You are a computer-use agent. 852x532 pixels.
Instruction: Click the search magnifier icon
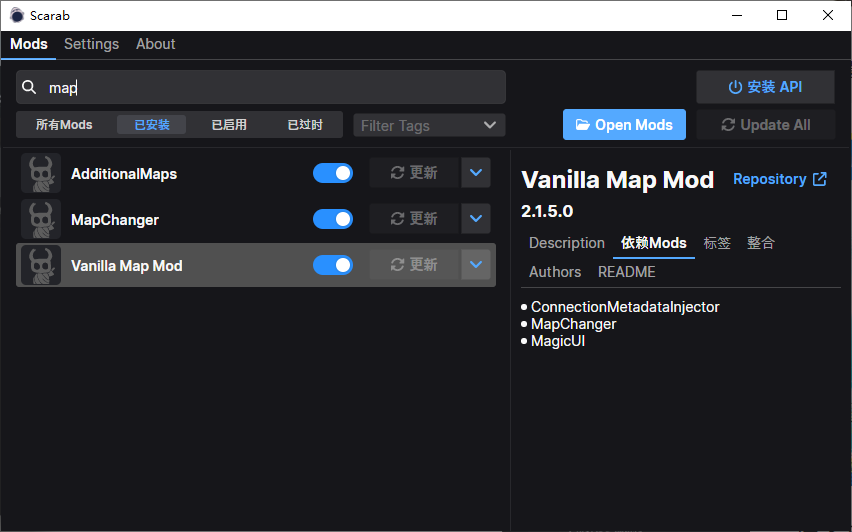(x=30, y=88)
